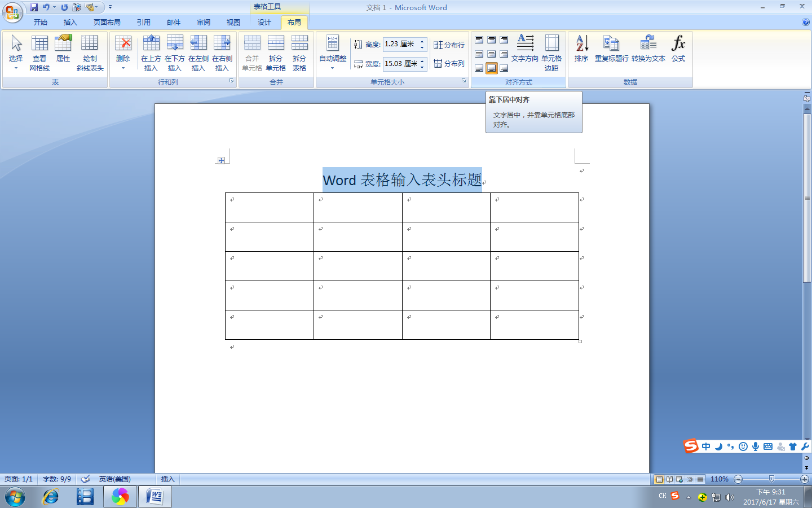This screenshot has width=812, height=508.
Task: Click the zoom slider handle
Action: click(x=771, y=479)
